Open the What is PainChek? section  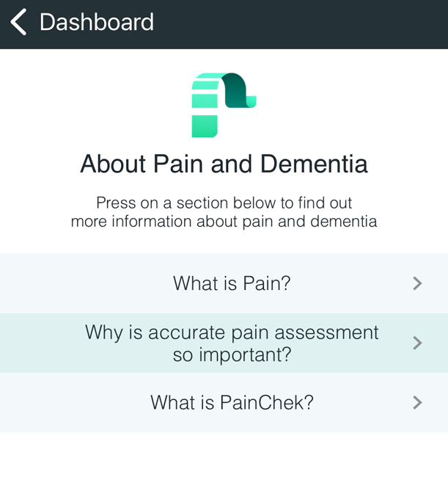click(224, 402)
